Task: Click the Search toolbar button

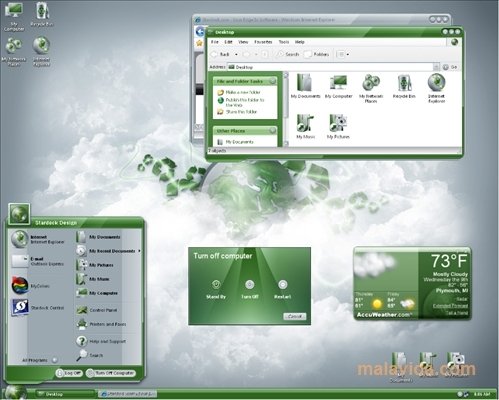Action: click(288, 54)
